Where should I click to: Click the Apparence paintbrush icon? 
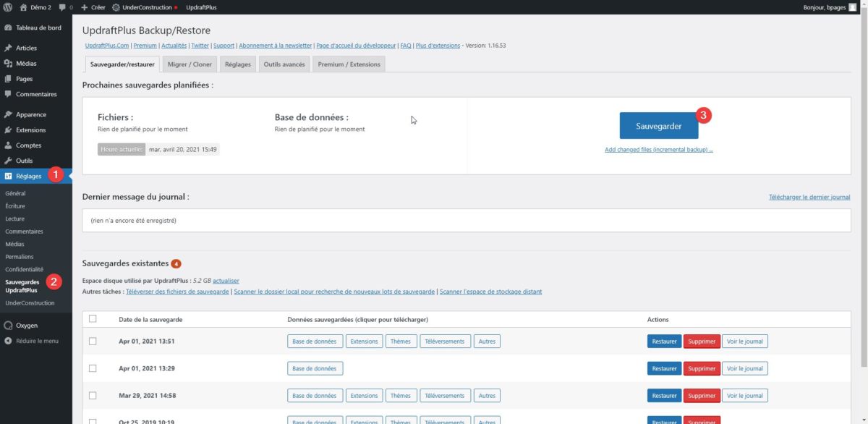[8, 114]
